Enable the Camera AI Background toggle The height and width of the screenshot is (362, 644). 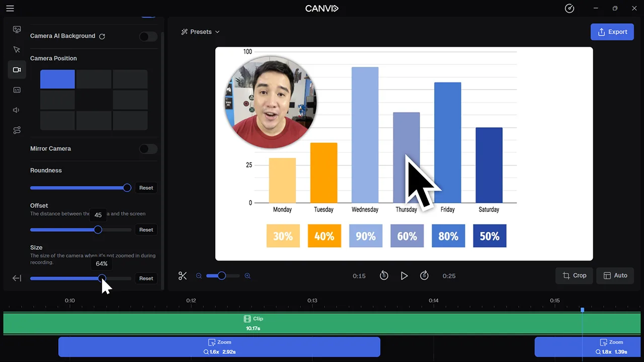(x=148, y=36)
